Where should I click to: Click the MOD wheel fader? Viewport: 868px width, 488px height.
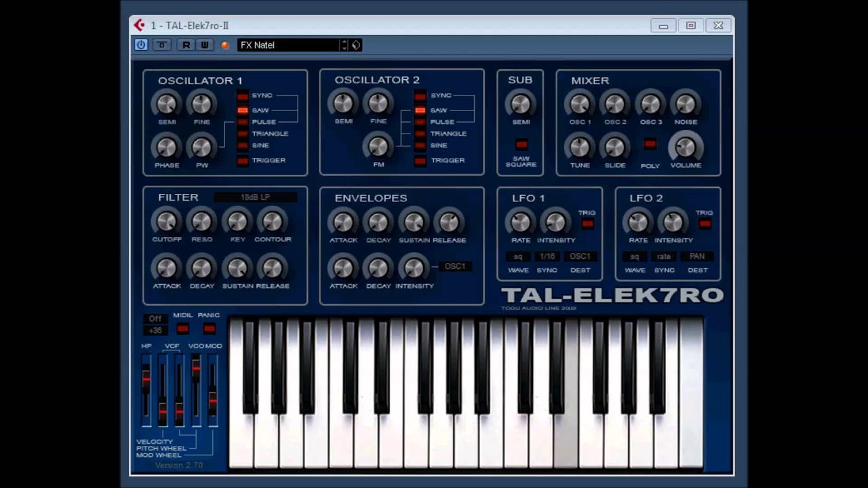213,400
